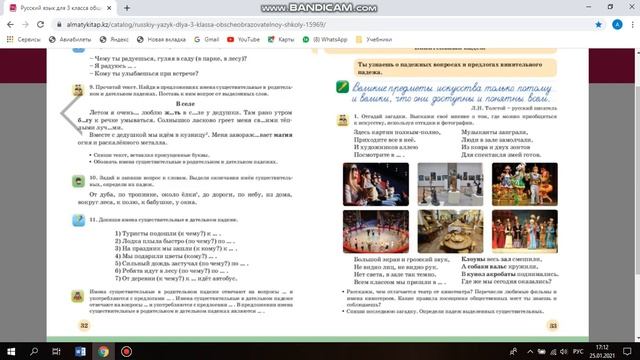The width and height of the screenshot is (640, 360).
Task: Click the rule summary icon at bottom left page
Action: [78, 296]
